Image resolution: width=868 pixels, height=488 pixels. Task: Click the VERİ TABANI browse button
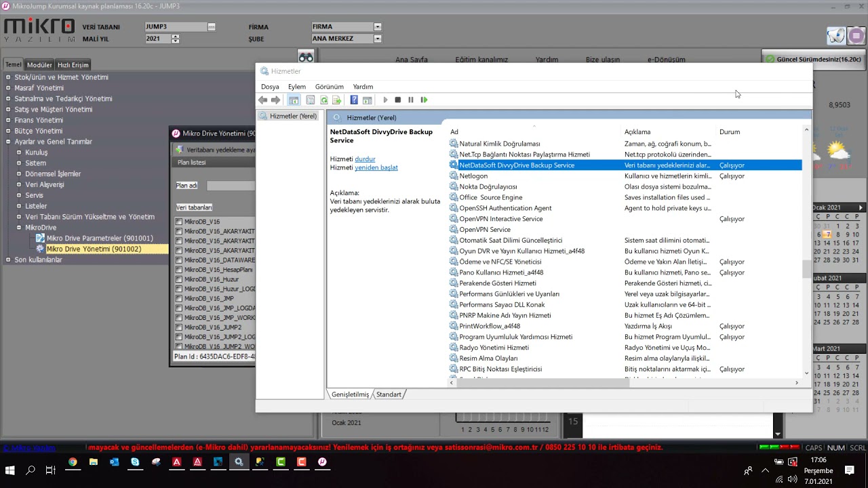click(x=212, y=27)
